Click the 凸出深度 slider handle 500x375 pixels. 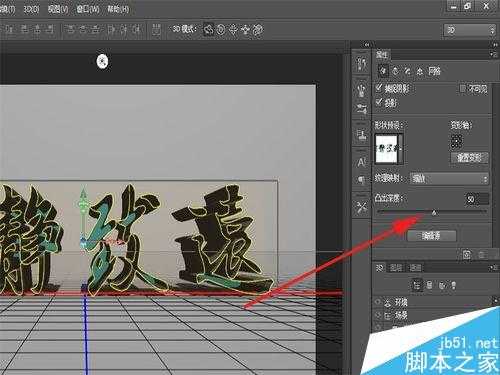(x=434, y=212)
